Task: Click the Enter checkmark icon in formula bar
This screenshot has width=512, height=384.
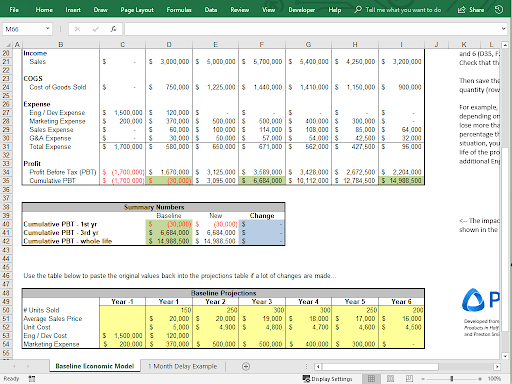Action: pos(95,29)
